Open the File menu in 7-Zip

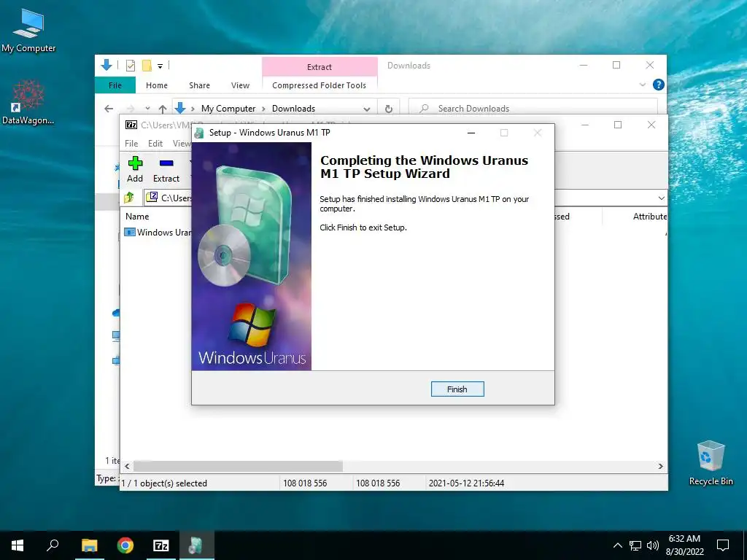click(x=131, y=144)
